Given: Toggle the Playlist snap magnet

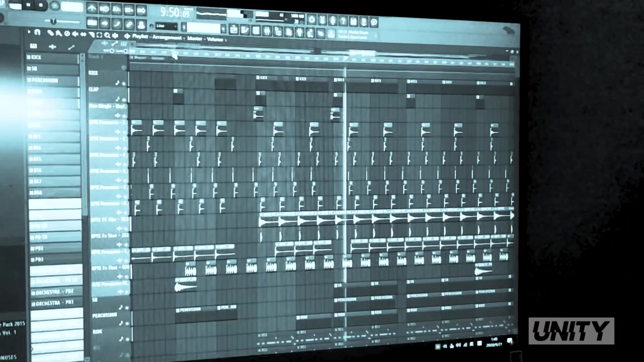Looking at the screenshot, I should pyautogui.click(x=37, y=32).
